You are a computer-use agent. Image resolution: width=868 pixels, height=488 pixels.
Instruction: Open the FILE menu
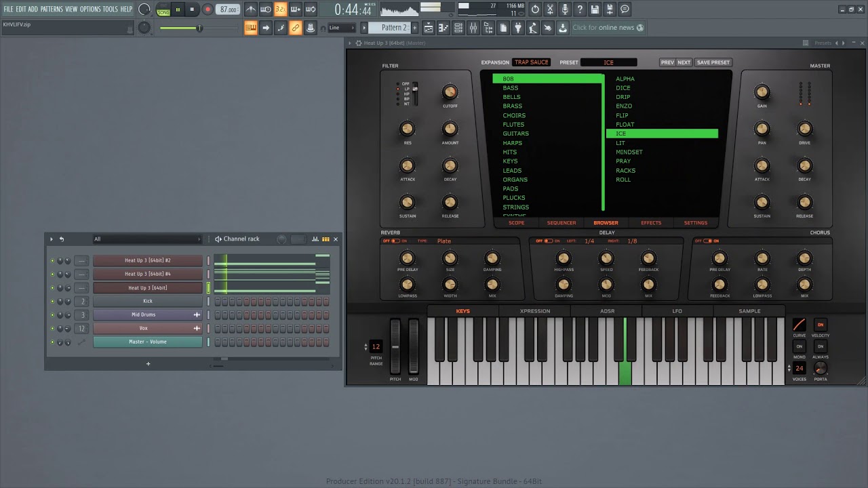[8, 9]
